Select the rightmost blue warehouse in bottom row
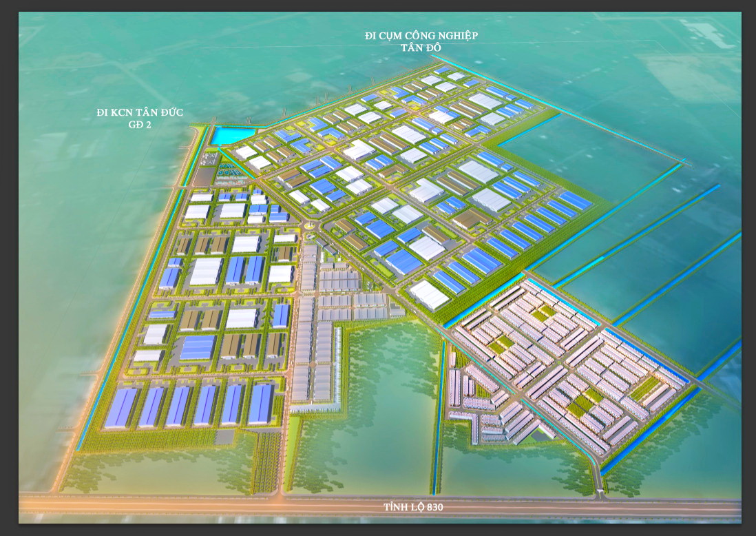Viewport: 756px width, 536px height. (261, 404)
